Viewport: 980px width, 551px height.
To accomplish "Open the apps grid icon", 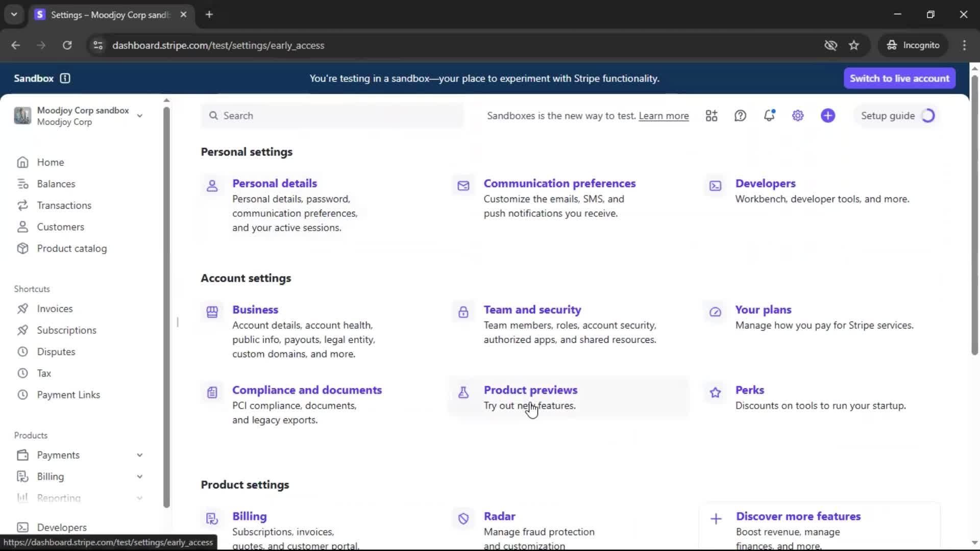I will click(712, 116).
